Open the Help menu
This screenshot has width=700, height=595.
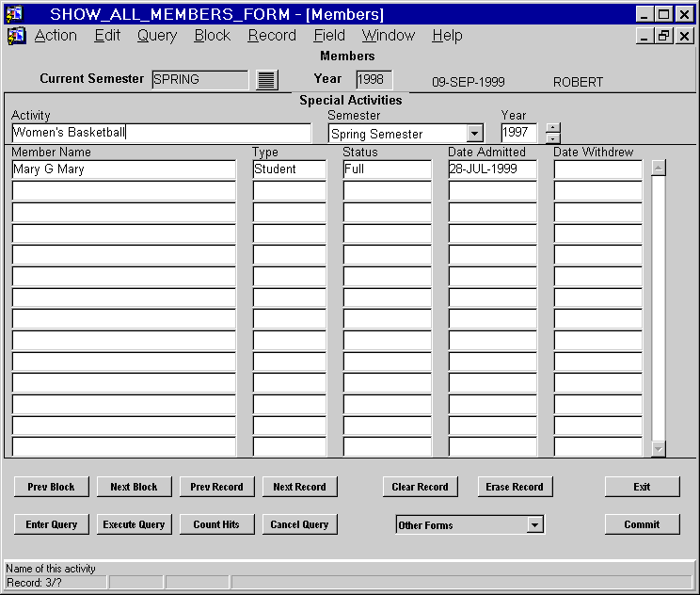pyautogui.click(x=447, y=35)
